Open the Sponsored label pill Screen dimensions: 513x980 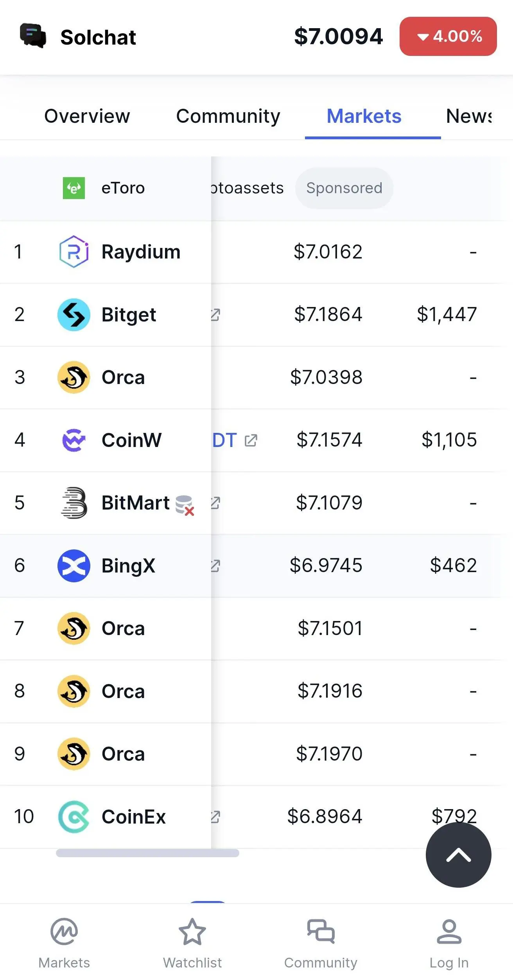click(344, 188)
